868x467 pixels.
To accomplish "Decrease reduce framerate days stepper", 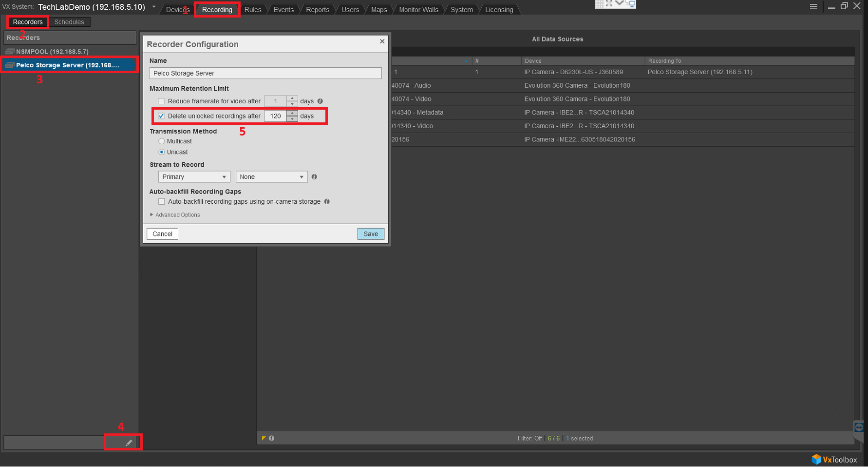I will coord(292,104).
